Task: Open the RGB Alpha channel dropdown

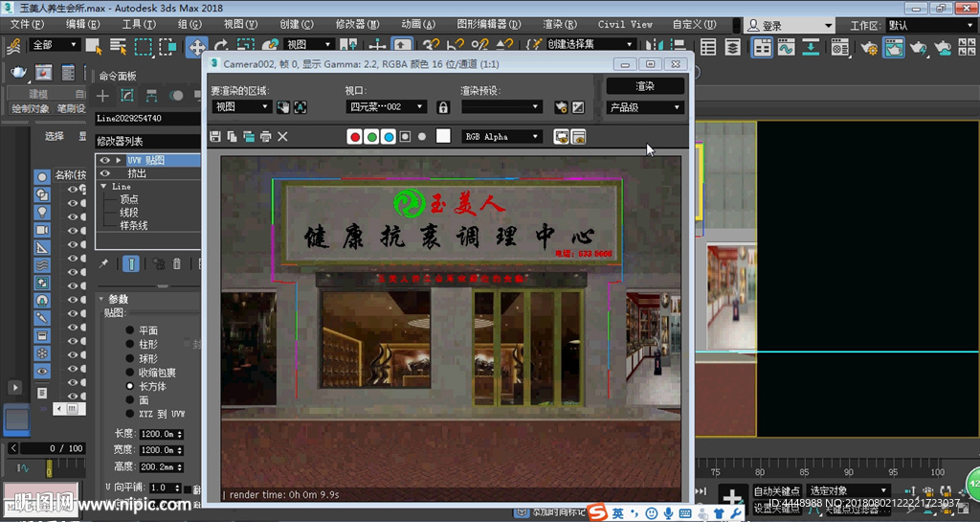Action: pyautogui.click(x=501, y=137)
